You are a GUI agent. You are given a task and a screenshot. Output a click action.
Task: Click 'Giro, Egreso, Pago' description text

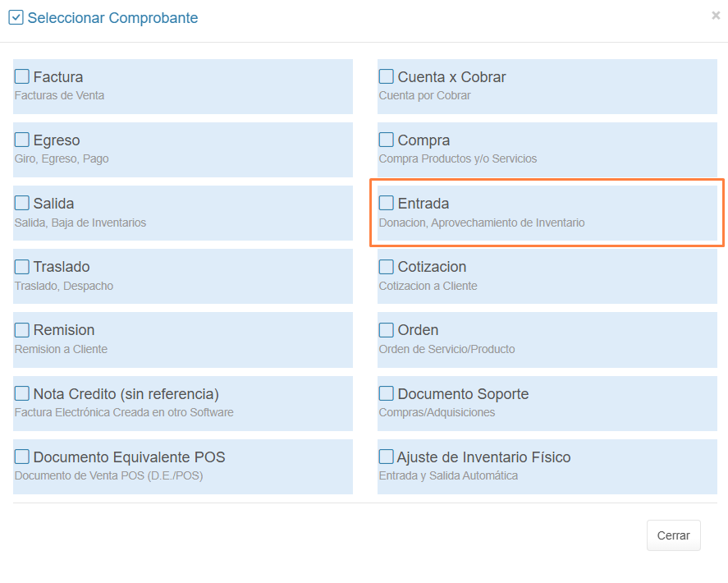coord(62,158)
